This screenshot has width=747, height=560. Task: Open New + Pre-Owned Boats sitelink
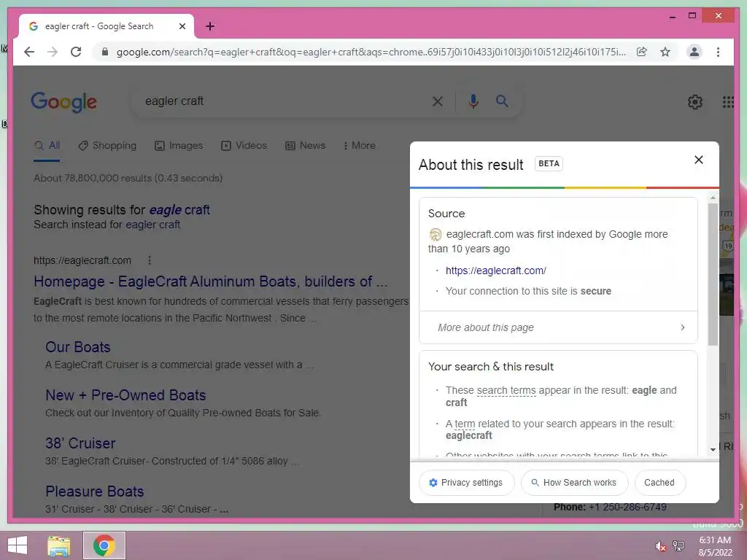click(125, 395)
